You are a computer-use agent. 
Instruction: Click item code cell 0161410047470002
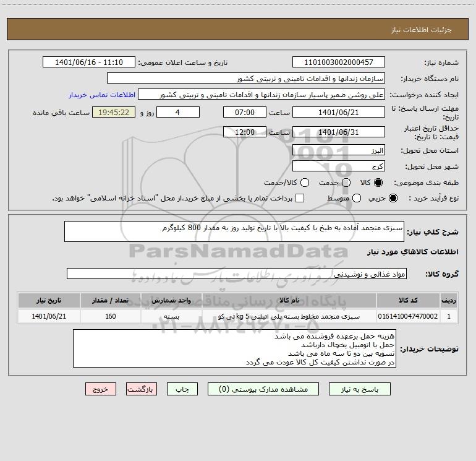pos(408,316)
